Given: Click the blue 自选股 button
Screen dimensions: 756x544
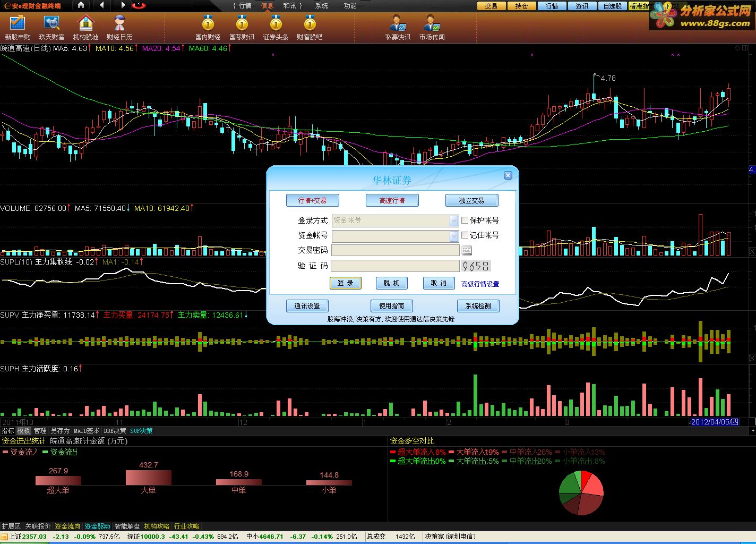Looking at the screenshot, I should coord(612,6).
